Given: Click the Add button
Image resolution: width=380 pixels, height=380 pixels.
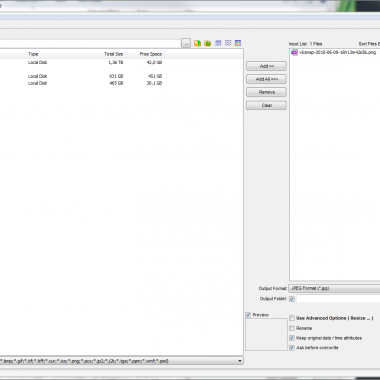Looking at the screenshot, I should click(x=266, y=66).
